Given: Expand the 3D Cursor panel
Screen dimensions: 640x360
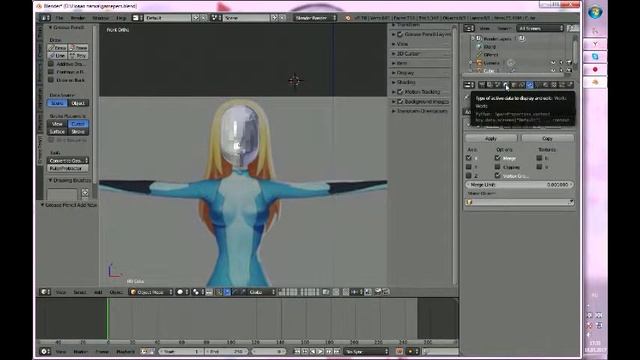Looking at the screenshot, I should 393,53.
